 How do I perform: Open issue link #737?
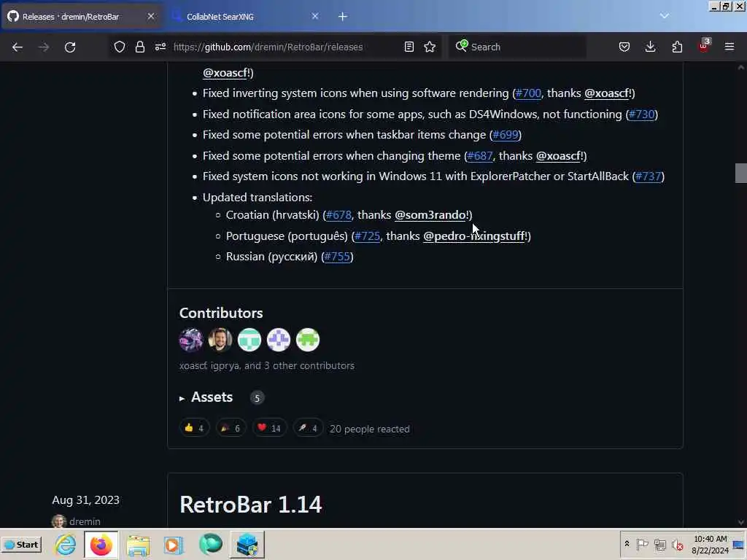pyautogui.click(x=649, y=176)
